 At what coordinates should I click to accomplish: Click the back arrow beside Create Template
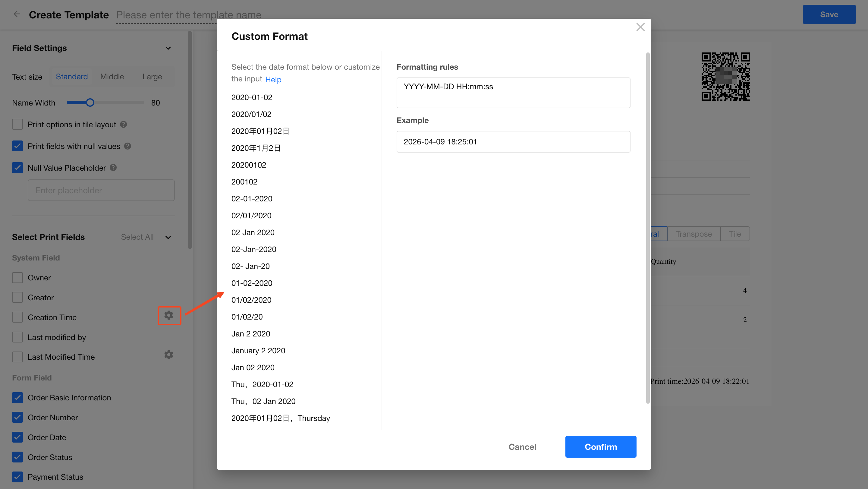17,14
